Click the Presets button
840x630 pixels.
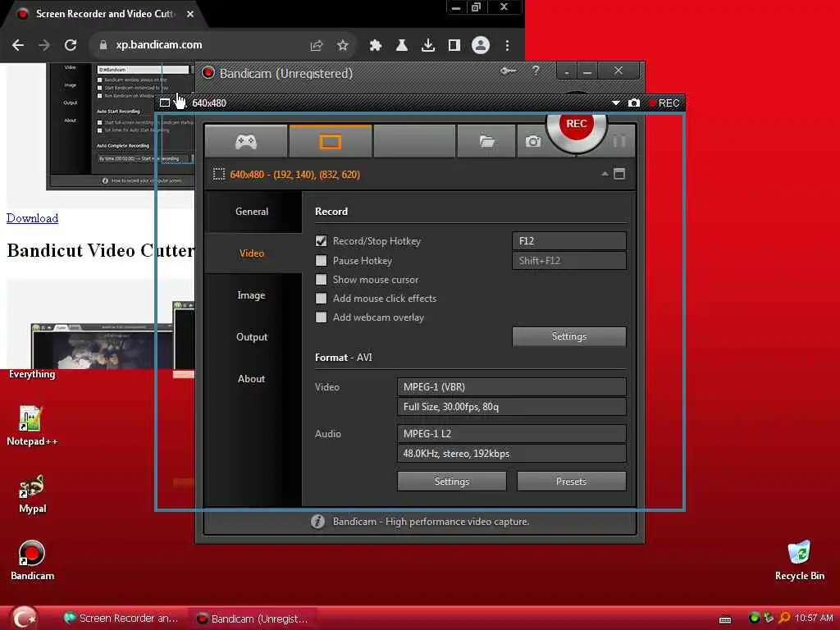tap(571, 481)
